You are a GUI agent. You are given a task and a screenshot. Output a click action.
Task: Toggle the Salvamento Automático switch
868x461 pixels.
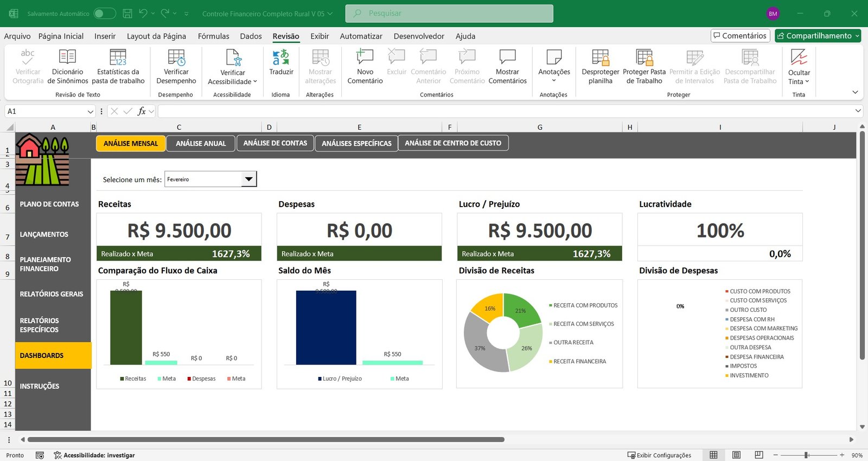(x=104, y=14)
